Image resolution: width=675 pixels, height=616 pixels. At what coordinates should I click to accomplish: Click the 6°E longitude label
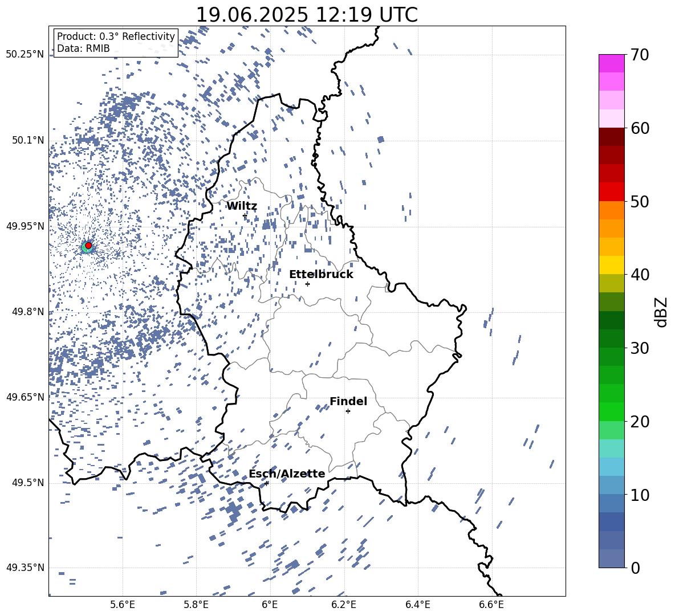point(270,605)
